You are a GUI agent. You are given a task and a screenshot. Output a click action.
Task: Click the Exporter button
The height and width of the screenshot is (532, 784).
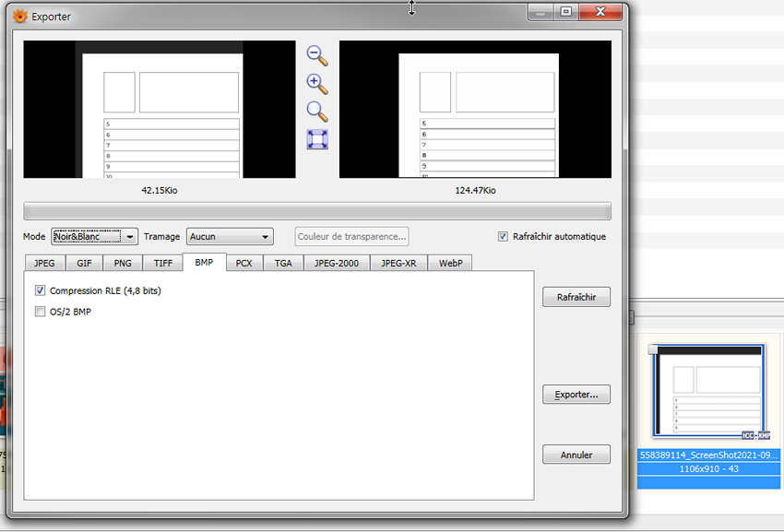coord(576,394)
